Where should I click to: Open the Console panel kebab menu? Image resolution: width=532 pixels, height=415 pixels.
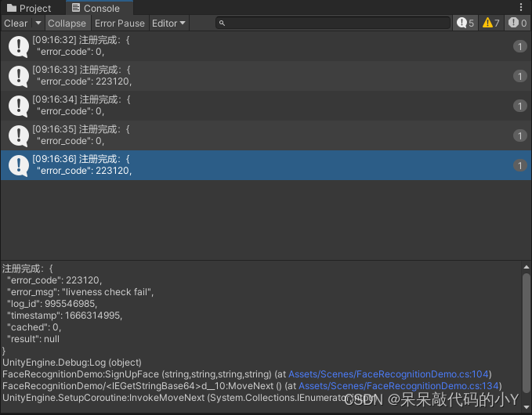tap(522, 8)
